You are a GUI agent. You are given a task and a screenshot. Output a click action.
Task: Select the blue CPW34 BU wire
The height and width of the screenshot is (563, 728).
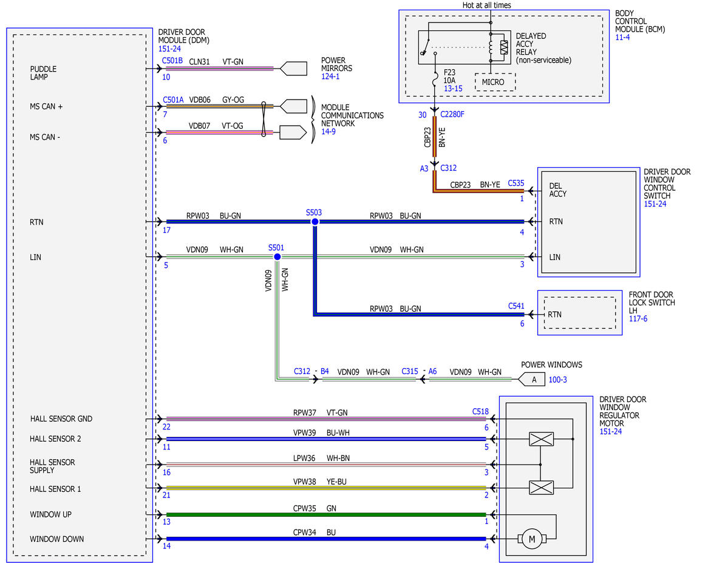326,539
